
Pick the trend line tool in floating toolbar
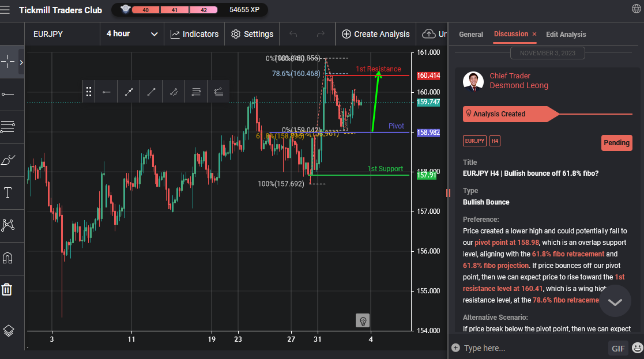(151, 92)
